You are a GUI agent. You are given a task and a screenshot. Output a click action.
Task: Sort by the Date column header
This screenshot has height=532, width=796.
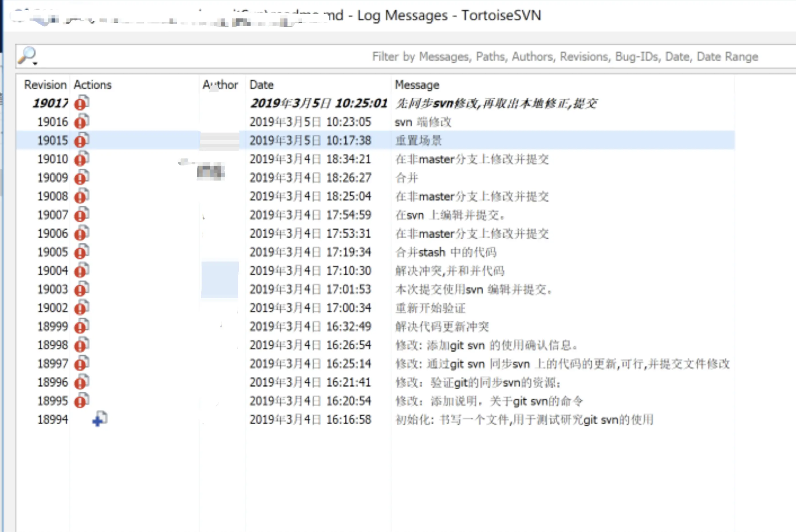pos(261,85)
